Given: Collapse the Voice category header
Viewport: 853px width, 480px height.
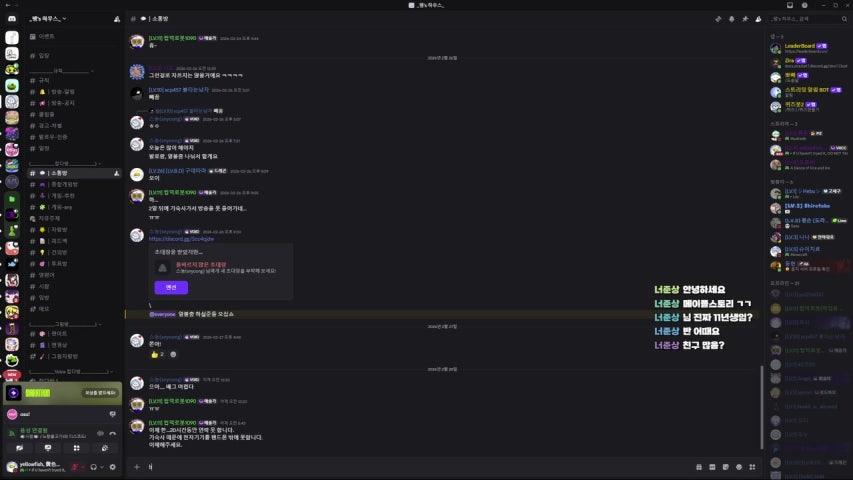Looking at the screenshot, I should pos(71,372).
